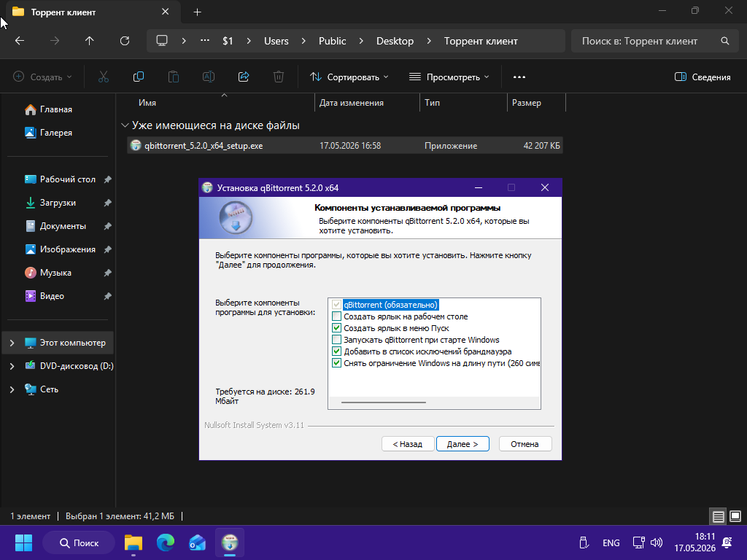Sort by the Тип column header
747x560 pixels.
[463, 103]
